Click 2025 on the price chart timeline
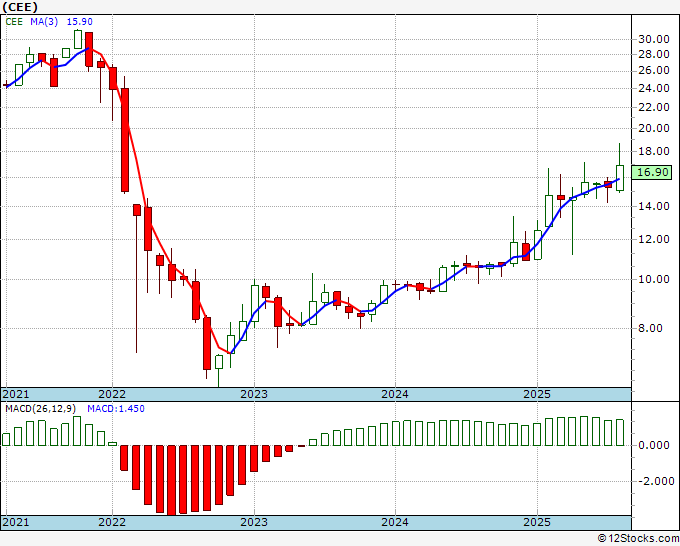Screen dimensions: 680x546 pyautogui.click(x=537, y=394)
